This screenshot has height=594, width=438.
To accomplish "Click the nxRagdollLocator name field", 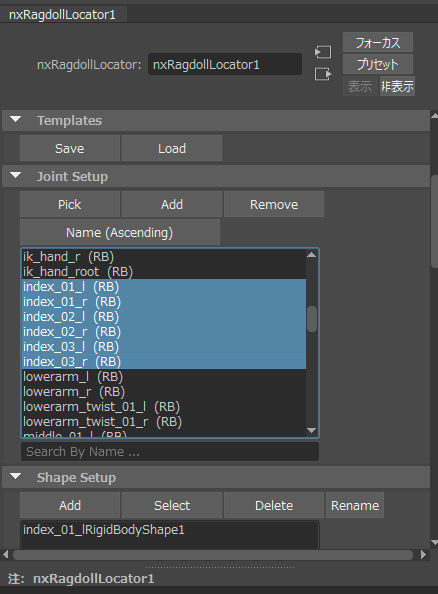I will [225, 64].
